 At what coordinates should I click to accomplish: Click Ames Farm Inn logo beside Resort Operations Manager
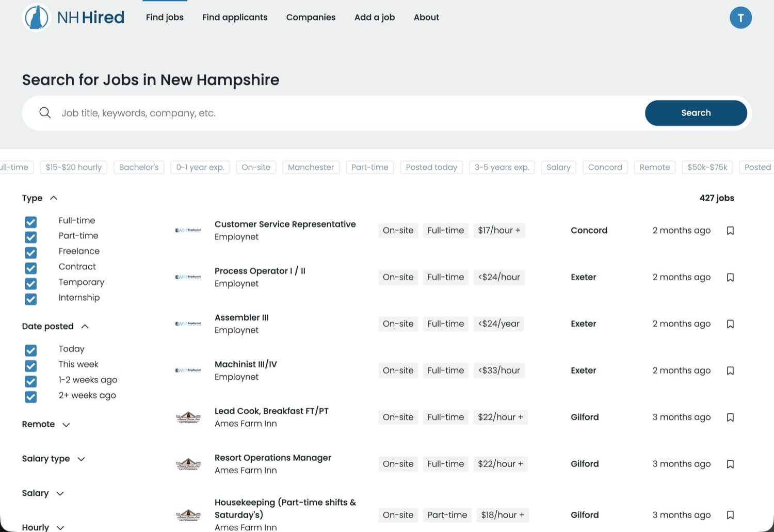188,464
